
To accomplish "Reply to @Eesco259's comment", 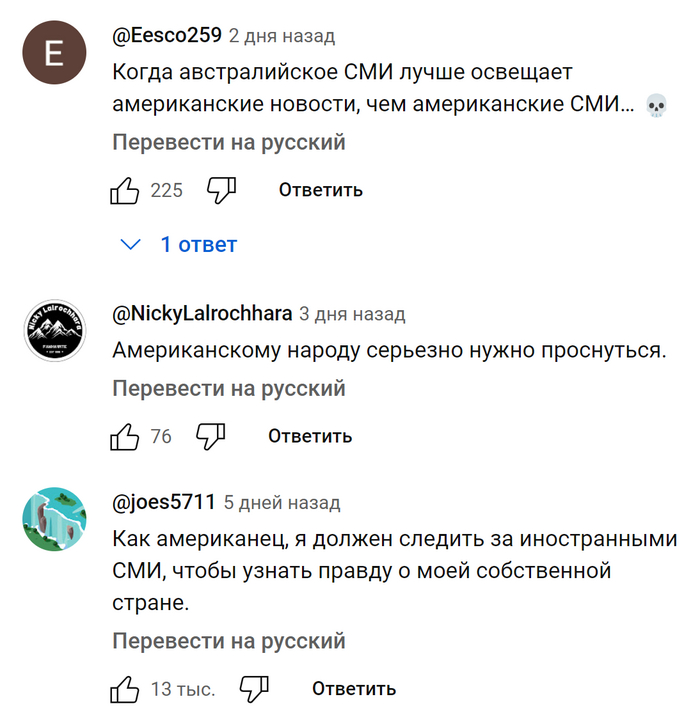I will pos(320,190).
